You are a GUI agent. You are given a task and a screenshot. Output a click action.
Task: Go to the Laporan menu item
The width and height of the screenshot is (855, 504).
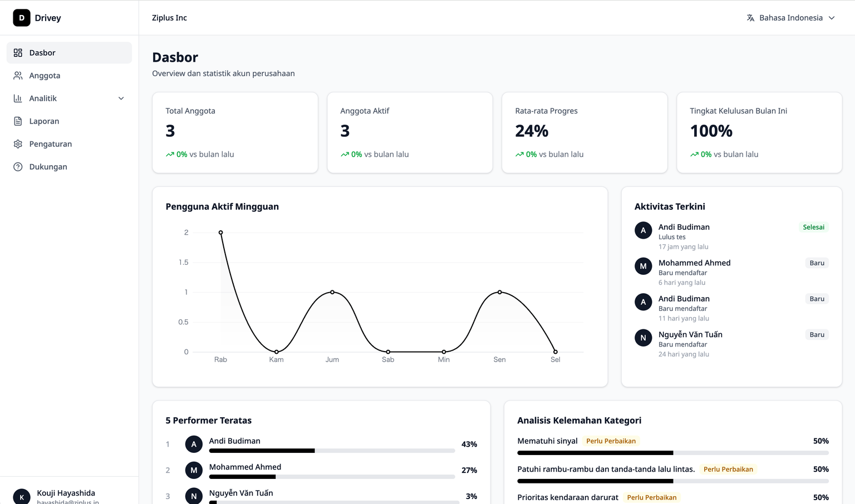pos(44,121)
